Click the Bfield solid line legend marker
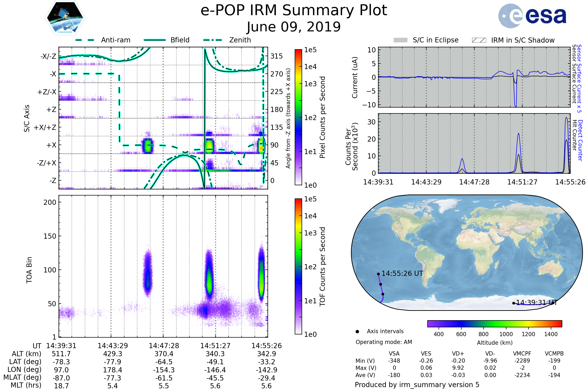Viewport: 588px width, 392px height. (155, 40)
